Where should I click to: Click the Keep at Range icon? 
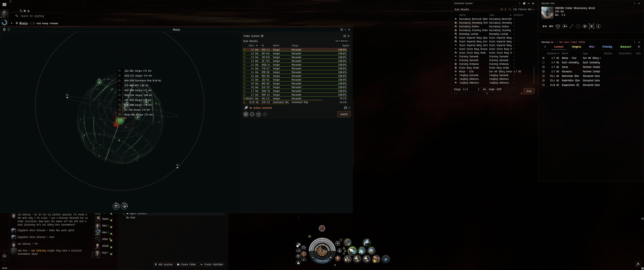click(571, 26)
